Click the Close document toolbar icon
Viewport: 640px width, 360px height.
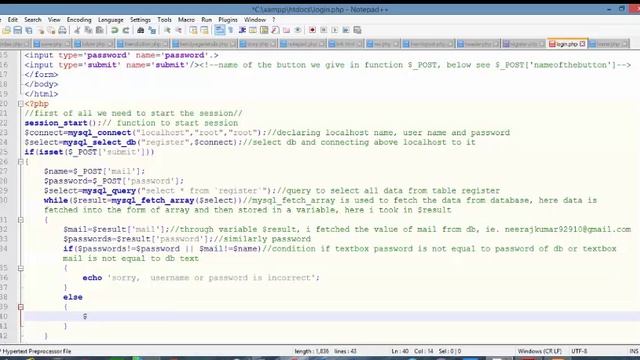point(40,30)
